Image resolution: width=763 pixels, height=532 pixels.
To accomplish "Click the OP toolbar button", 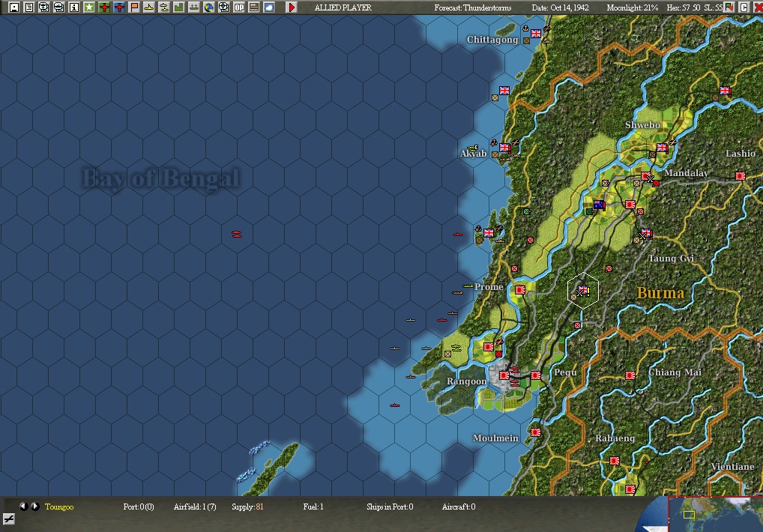I will 239,7.
